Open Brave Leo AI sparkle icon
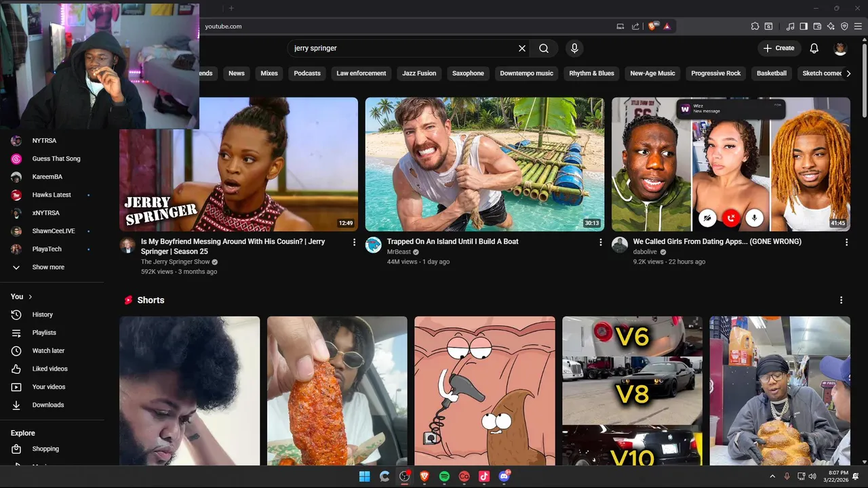The width and height of the screenshot is (868, 488). point(831,26)
